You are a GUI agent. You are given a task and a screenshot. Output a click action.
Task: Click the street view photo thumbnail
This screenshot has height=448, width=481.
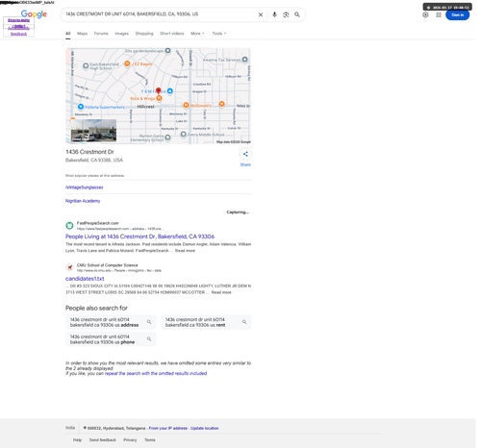click(x=93, y=131)
